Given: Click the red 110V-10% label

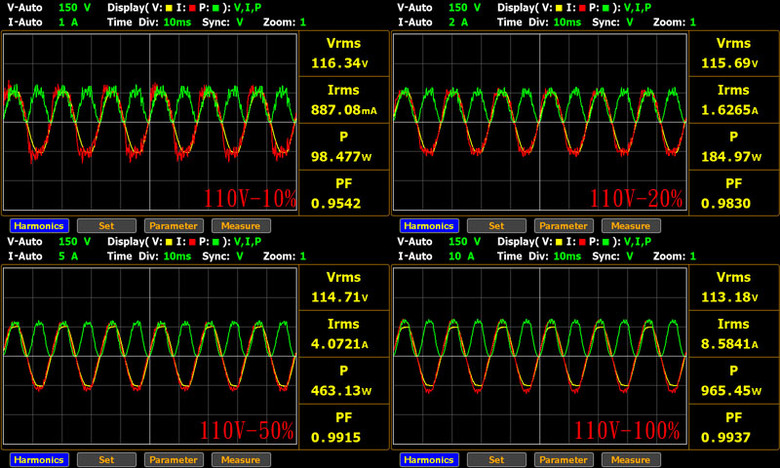Looking at the screenshot, I should [x=250, y=198].
